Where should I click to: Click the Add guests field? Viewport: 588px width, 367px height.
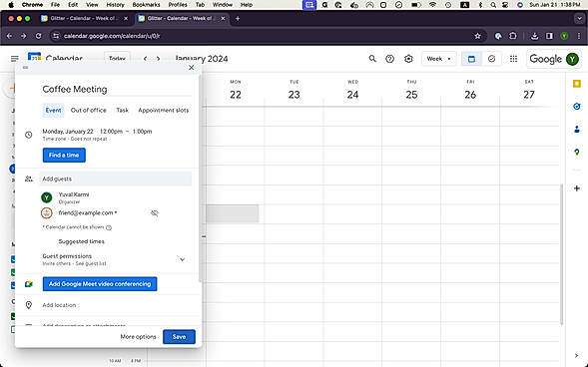pyautogui.click(x=116, y=179)
